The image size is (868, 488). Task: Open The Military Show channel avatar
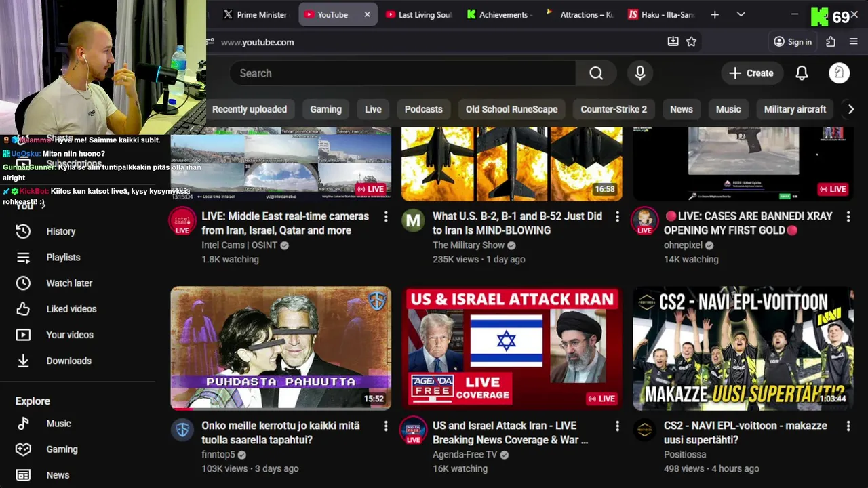[414, 221]
